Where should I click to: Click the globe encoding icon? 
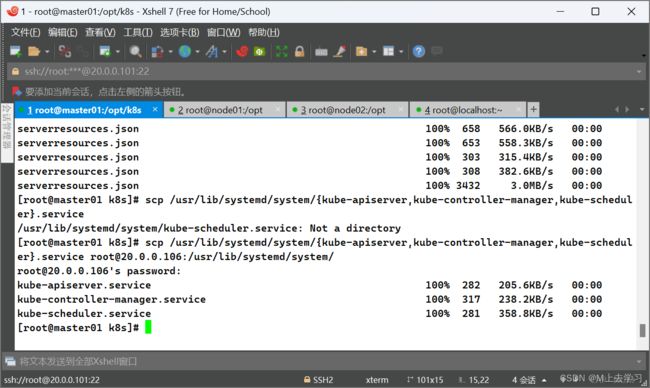[185, 51]
